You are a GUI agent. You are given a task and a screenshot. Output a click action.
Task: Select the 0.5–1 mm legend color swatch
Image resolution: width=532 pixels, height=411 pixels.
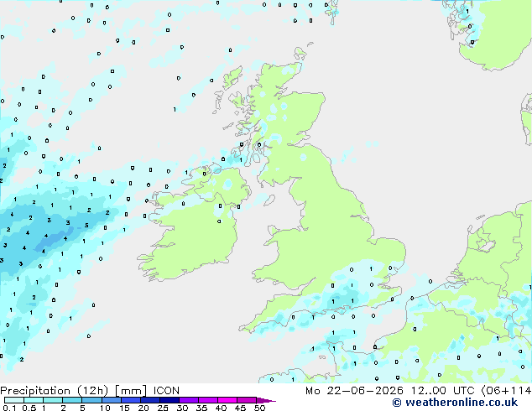tap(34, 400)
